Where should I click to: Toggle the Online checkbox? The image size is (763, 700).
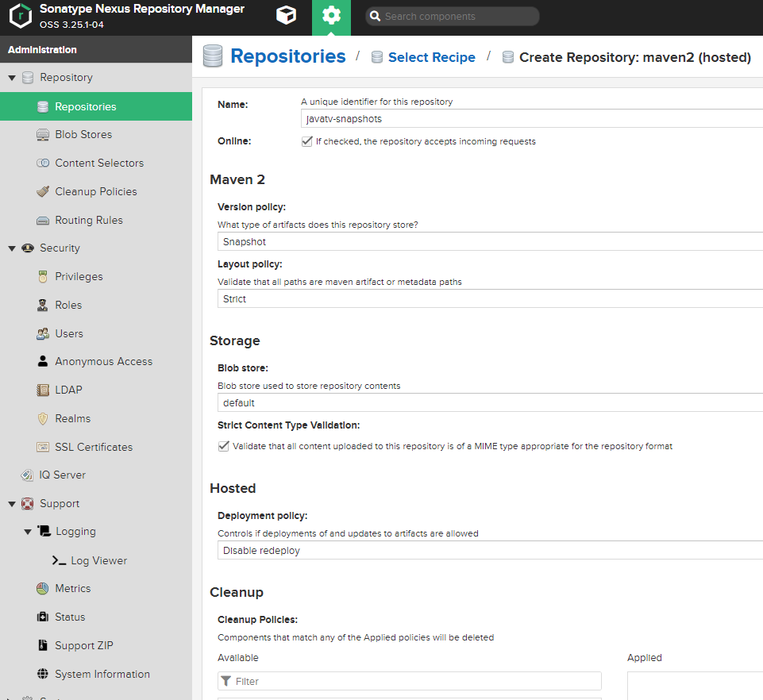[306, 141]
